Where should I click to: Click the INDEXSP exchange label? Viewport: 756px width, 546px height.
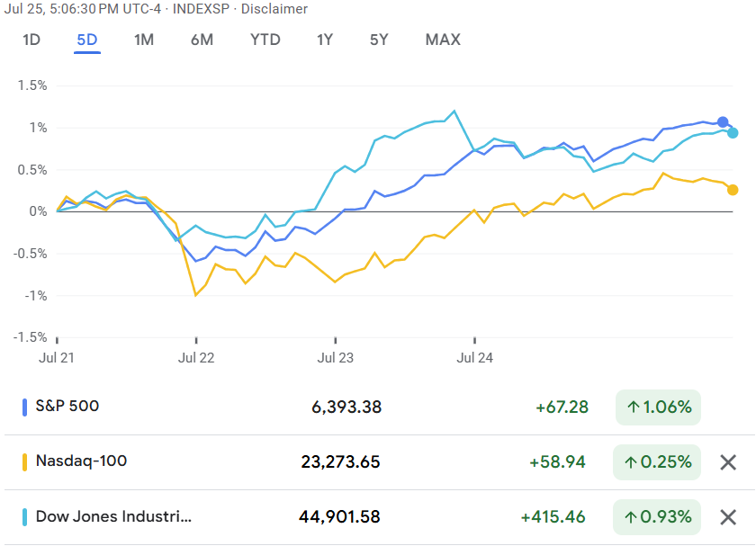click(201, 9)
